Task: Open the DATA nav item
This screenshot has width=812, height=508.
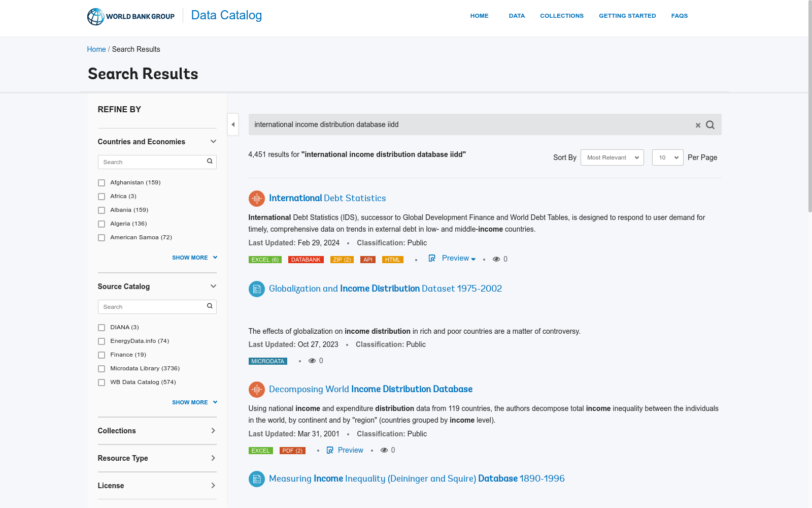Action: (x=517, y=16)
